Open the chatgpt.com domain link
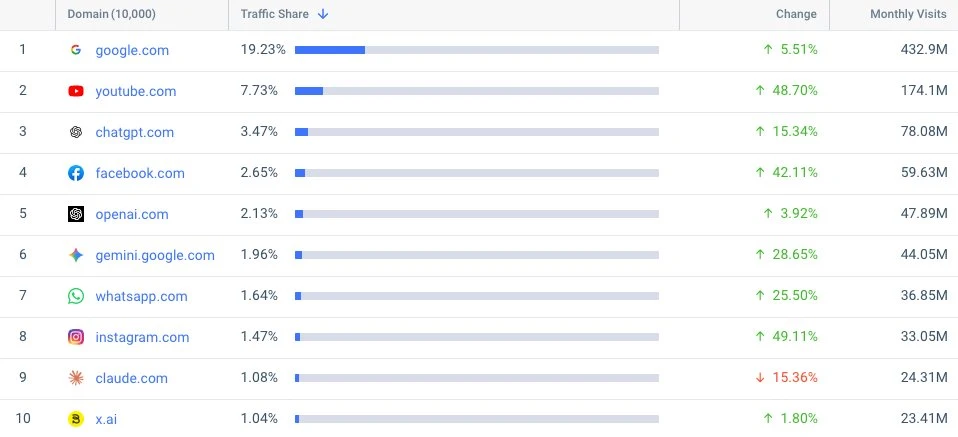The width and height of the screenshot is (958, 437). coord(134,132)
